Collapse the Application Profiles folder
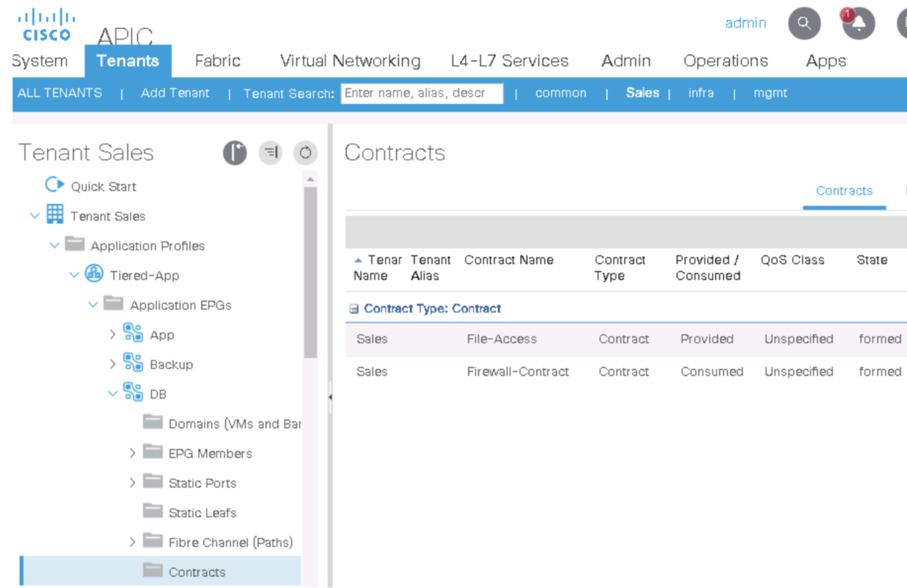The height and width of the screenshot is (588, 907). pos(54,246)
